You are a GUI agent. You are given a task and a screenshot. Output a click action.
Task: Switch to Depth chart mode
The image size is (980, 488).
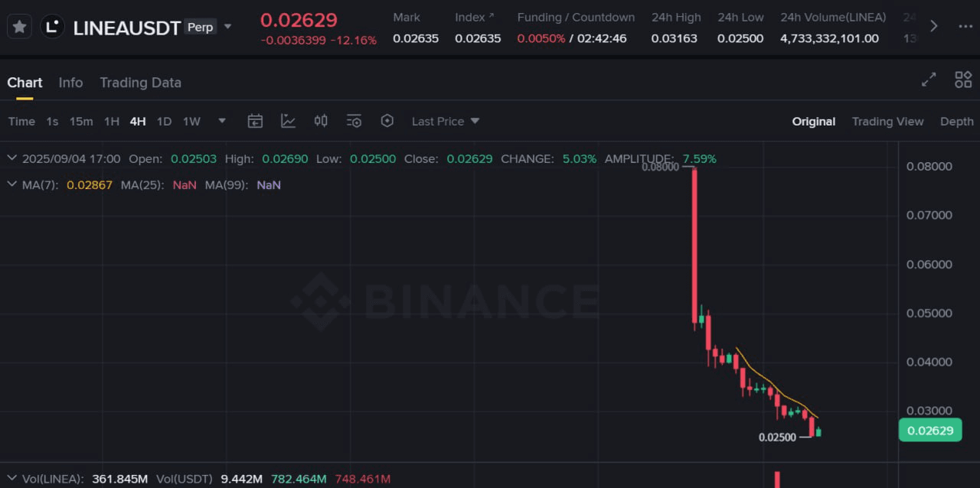956,122
